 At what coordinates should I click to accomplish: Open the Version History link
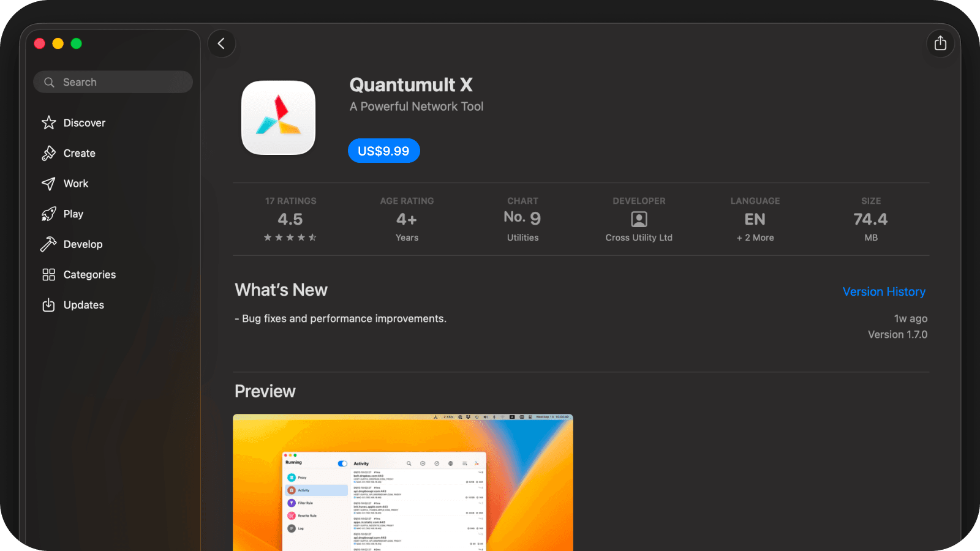coord(884,292)
